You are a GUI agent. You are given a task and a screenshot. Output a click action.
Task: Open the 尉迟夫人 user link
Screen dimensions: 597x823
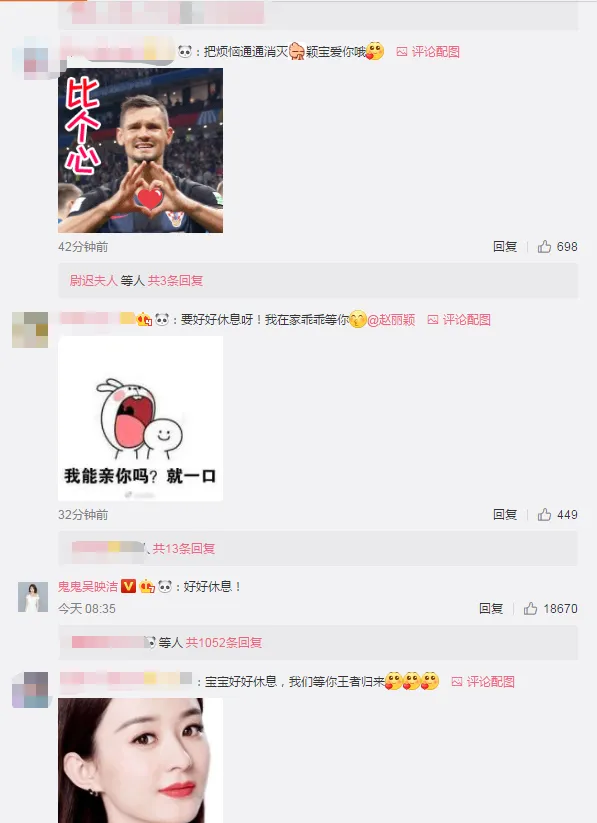(x=93, y=281)
